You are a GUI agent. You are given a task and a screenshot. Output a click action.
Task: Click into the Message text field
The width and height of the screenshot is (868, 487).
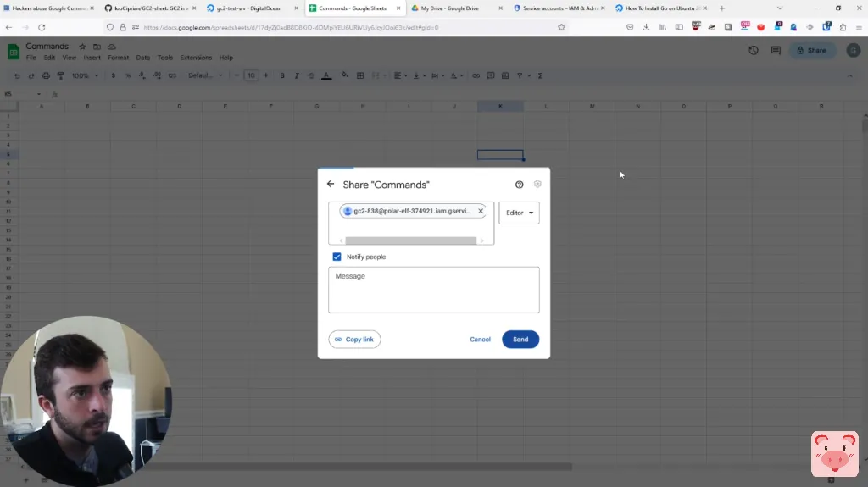[x=433, y=291]
